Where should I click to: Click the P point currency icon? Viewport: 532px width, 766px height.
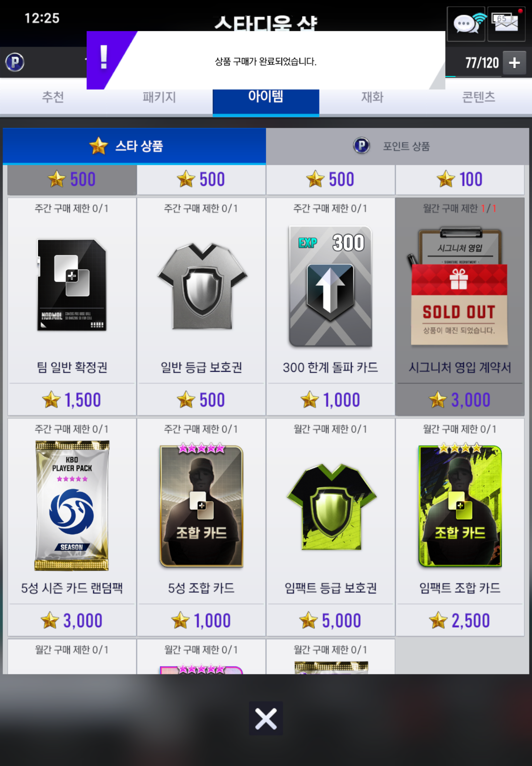pos(15,62)
